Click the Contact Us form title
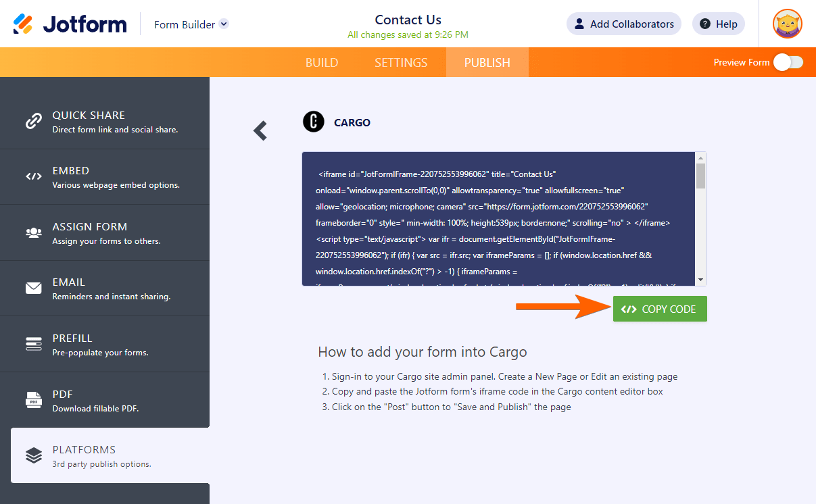The width and height of the screenshot is (816, 504). coord(408,20)
